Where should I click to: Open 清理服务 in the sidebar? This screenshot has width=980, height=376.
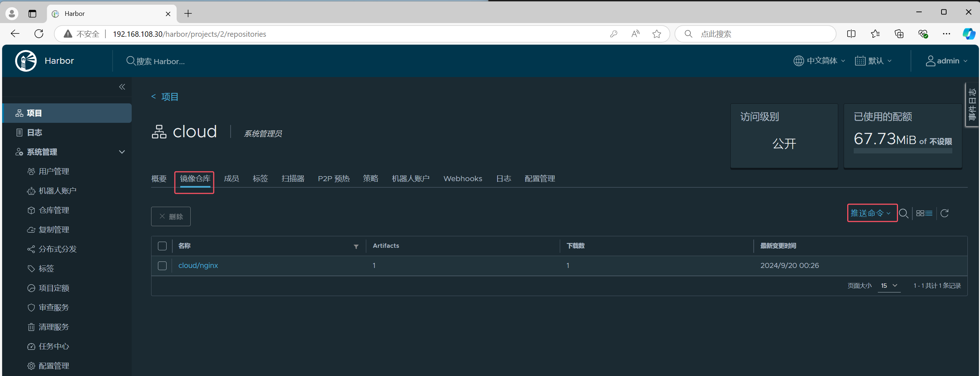54,327
